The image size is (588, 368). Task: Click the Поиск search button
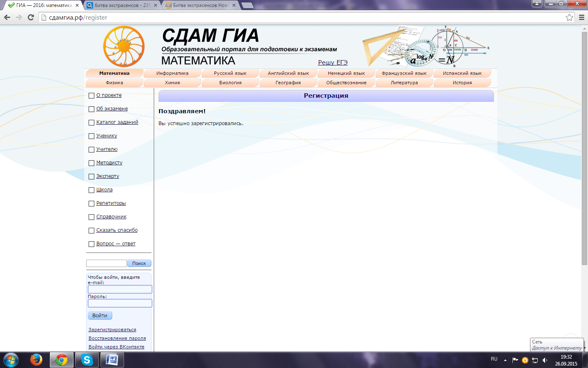coord(139,263)
